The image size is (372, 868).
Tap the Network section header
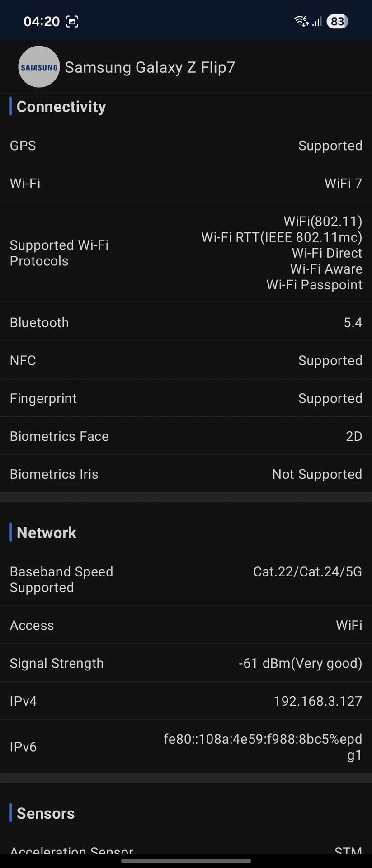(x=47, y=533)
